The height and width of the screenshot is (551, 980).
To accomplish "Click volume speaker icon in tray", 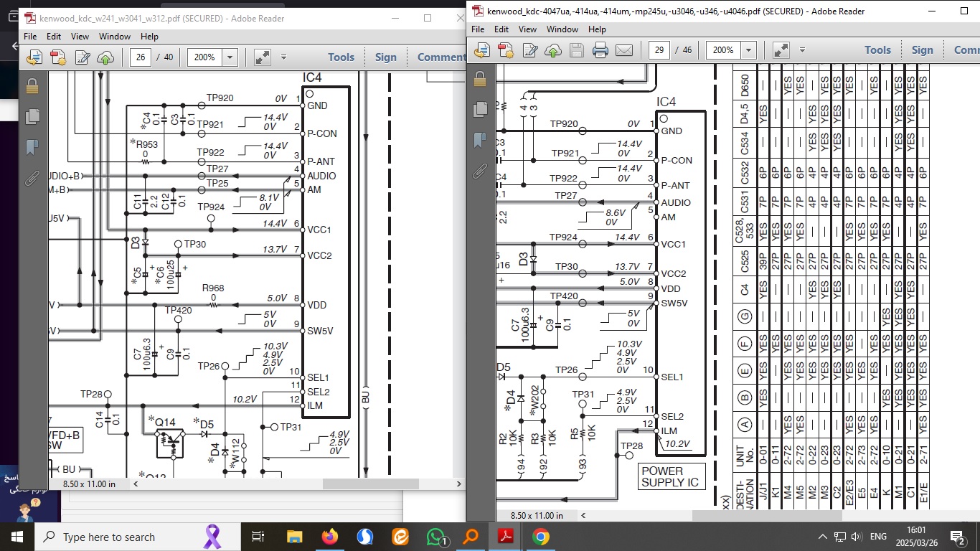I will [856, 537].
